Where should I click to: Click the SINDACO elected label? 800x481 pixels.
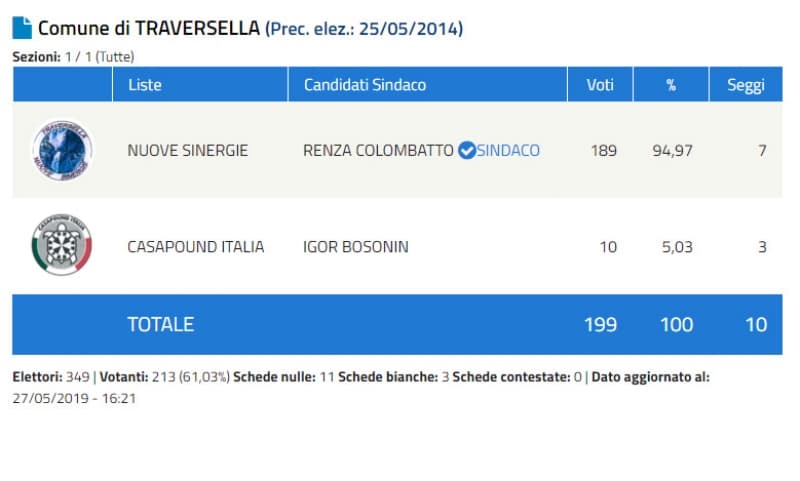click(x=508, y=151)
